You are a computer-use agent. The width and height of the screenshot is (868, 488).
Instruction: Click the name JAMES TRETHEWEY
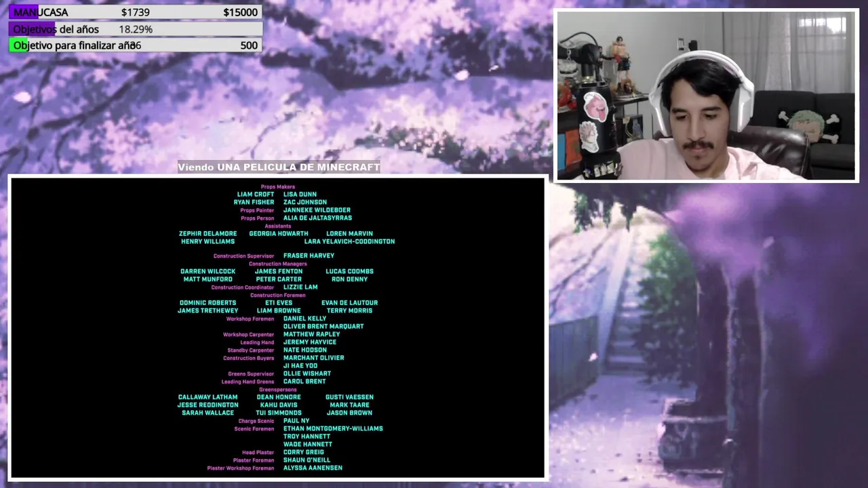pyautogui.click(x=208, y=310)
